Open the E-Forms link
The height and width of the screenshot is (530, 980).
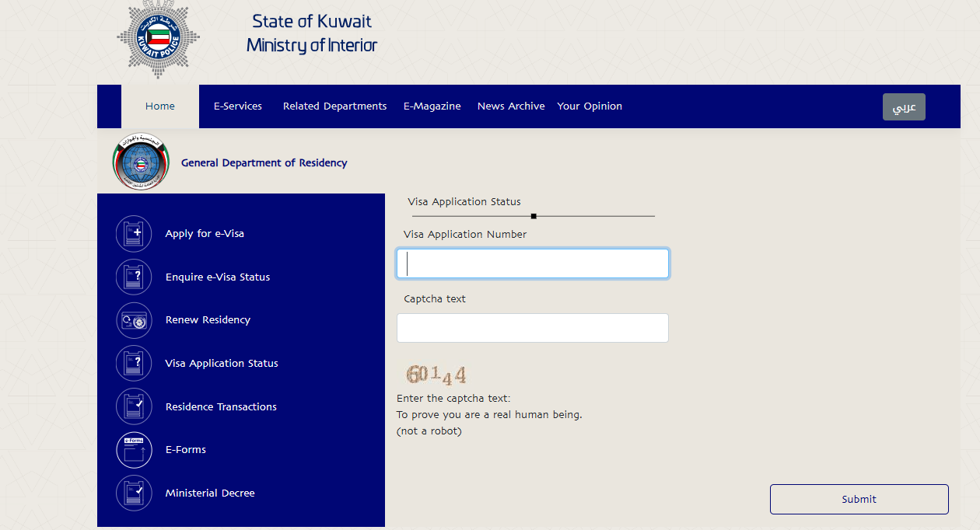[x=186, y=450]
